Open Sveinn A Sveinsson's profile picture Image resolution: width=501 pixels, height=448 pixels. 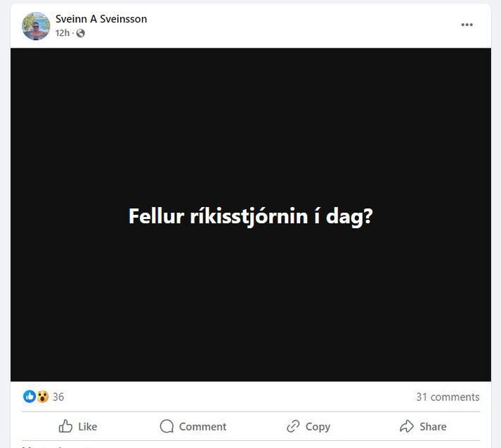pyautogui.click(x=36, y=26)
